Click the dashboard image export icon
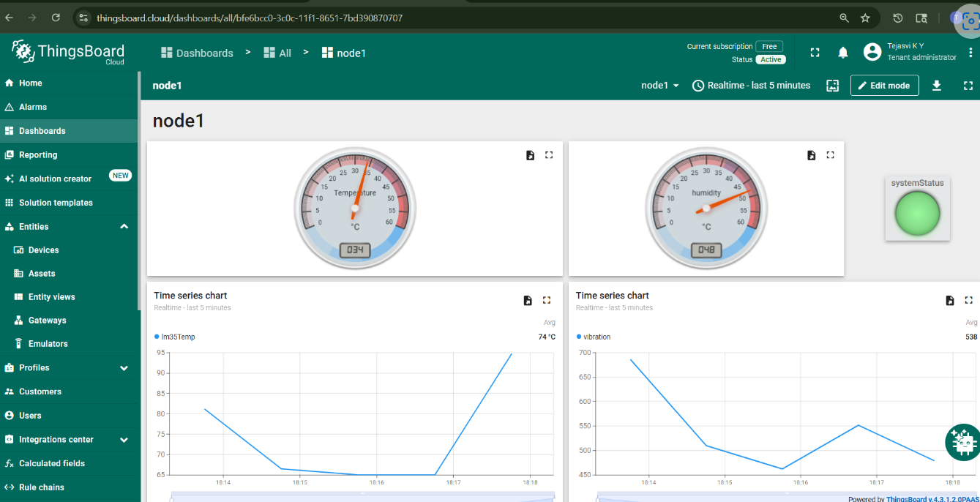This screenshot has width=980, height=502. tap(832, 86)
